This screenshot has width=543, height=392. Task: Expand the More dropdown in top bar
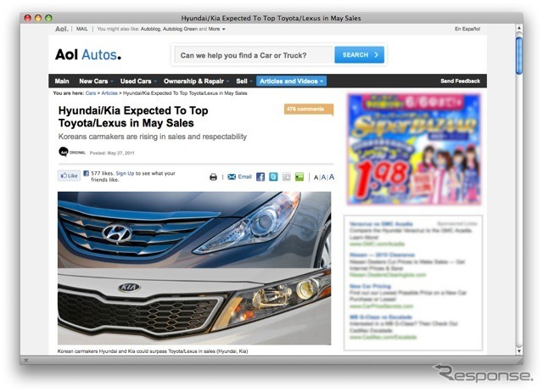[x=217, y=29]
